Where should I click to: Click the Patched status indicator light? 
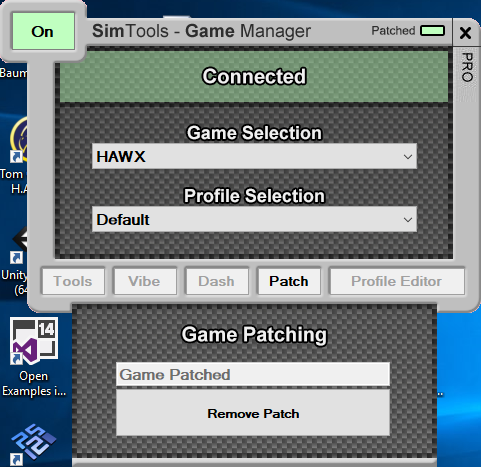[432, 31]
